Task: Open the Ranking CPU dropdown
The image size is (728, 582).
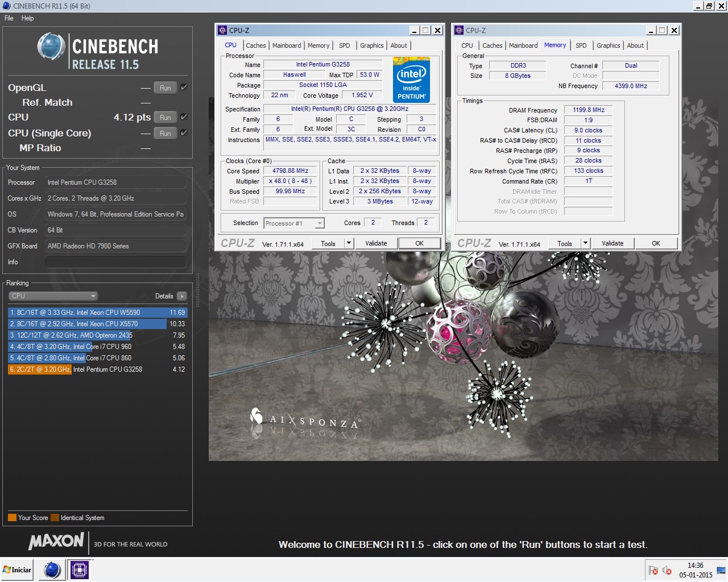Action: (x=53, y=296)
